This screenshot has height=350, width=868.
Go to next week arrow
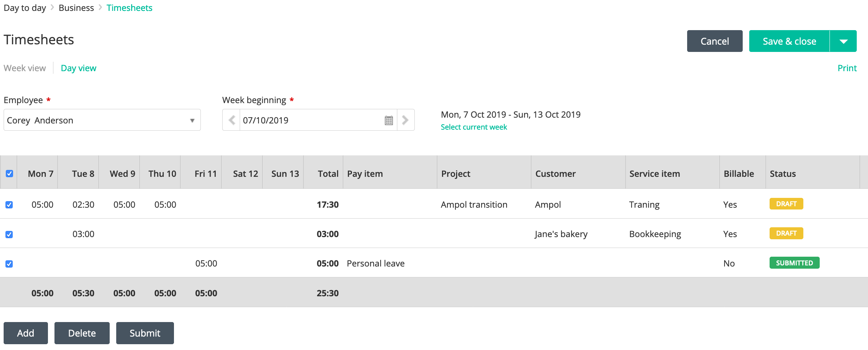[x=406, y=120]
